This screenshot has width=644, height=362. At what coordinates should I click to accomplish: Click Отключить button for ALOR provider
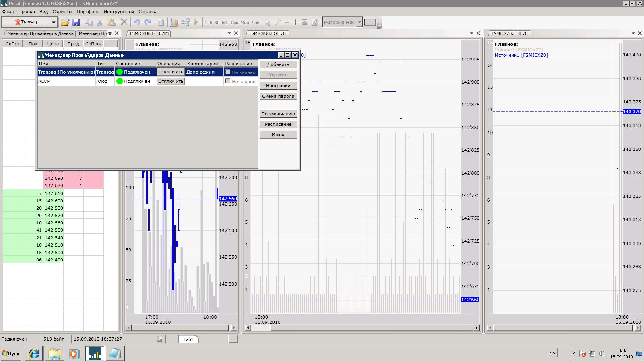pos(170,81)
